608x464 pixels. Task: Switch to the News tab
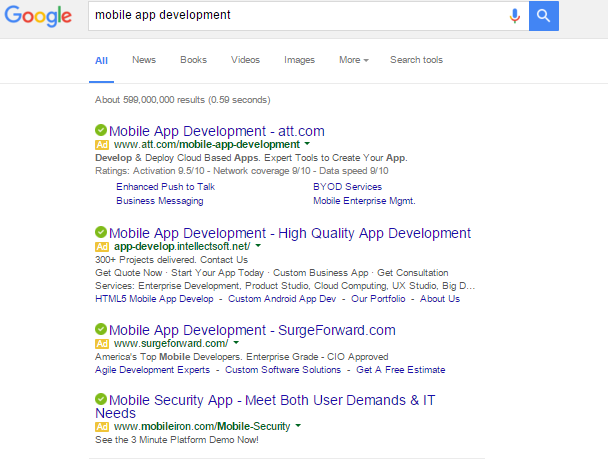coord(144,60)
